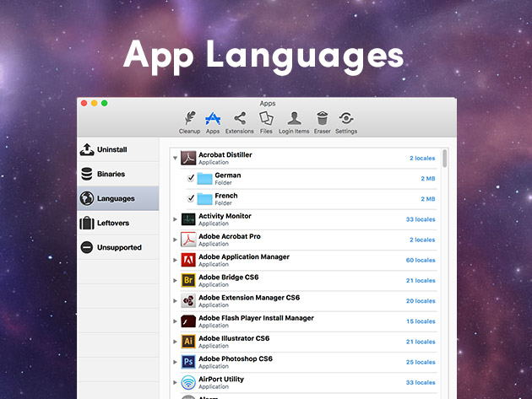Image resolution: width=532 pixels, height=399 pixels.
Task: Expand the Adobe Photoshop CS6 row
Action: coord(175,362)
